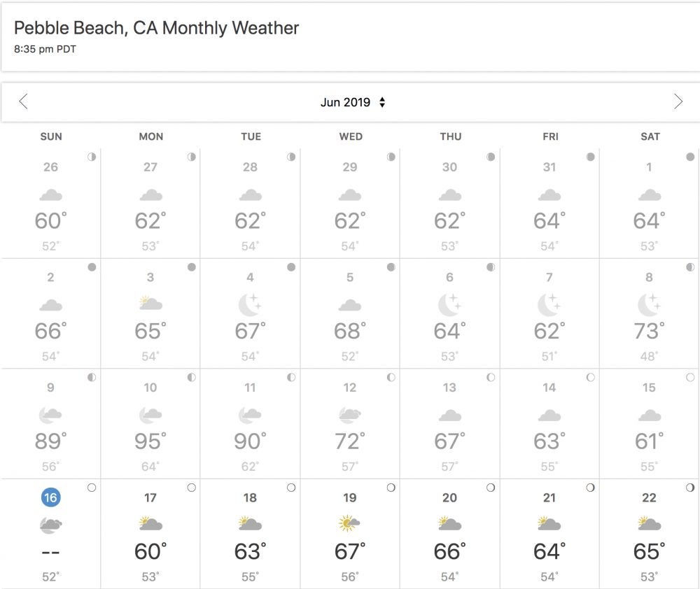Image resolution: width=700 pixels, height=589 pixels.
Task: Click the Pebble Beach, CA Monthly Weather title
Action: click(x=156, y=28)
